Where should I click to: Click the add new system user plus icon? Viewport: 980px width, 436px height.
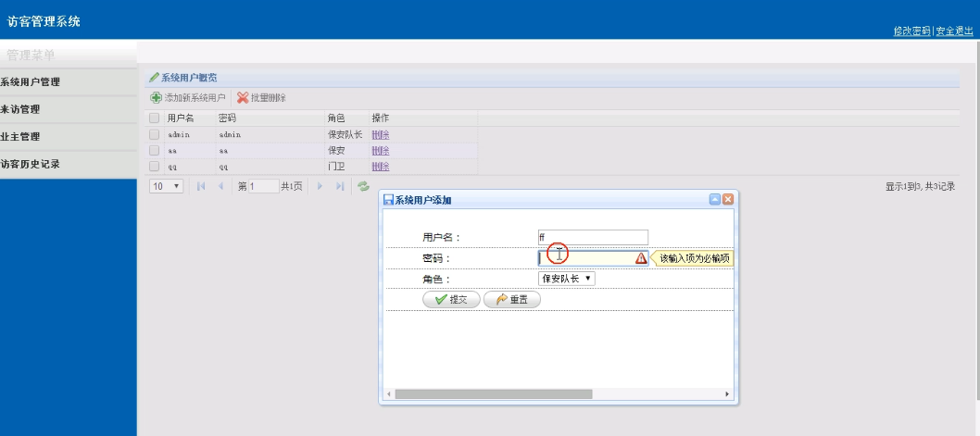pos(157,98)
